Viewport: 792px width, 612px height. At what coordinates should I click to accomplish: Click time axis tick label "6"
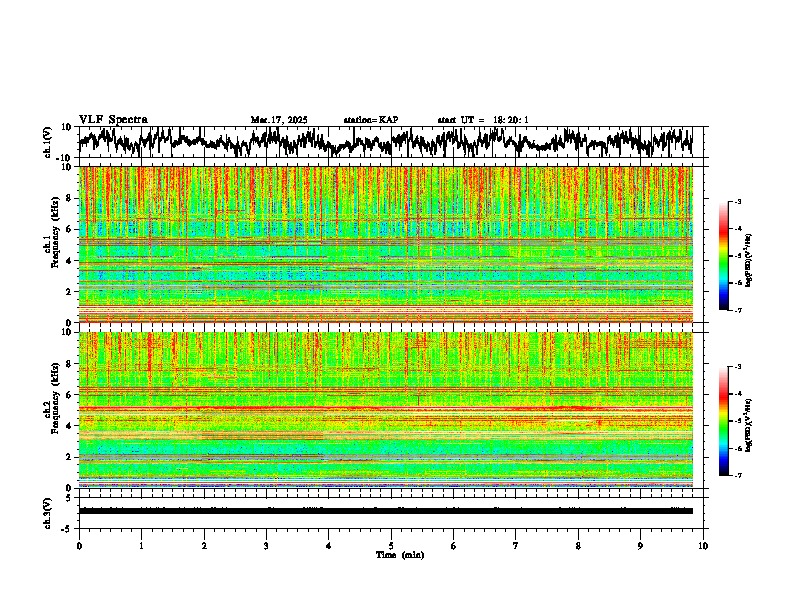pos(454,546)
